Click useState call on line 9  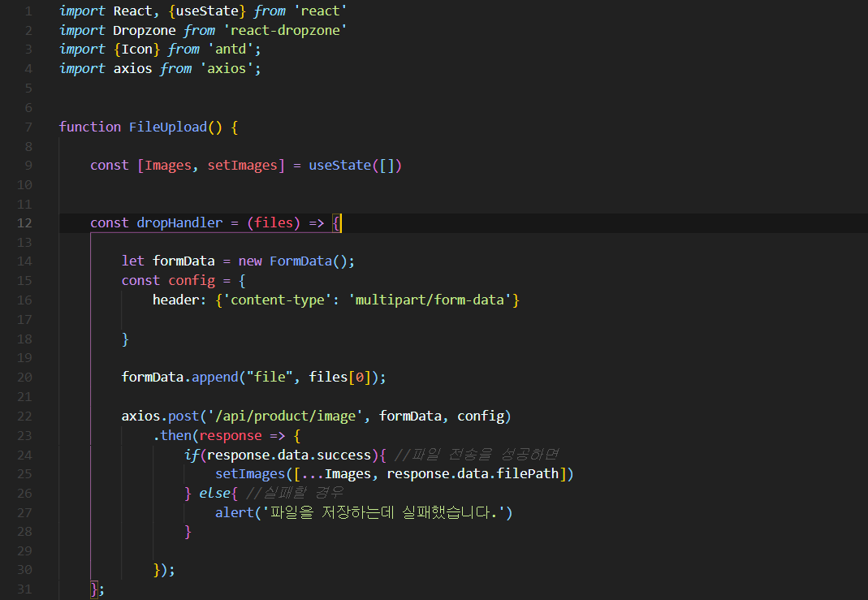click(340, 165)
